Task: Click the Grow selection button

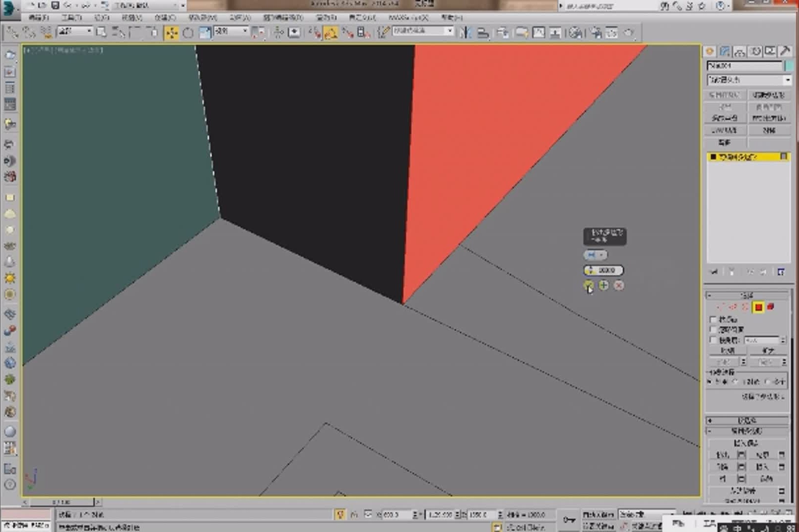Action: tap(768, 350)
